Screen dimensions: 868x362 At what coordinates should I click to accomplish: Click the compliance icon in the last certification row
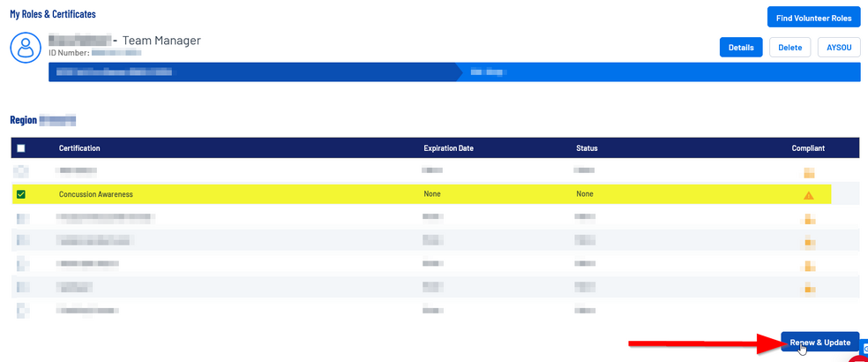coord(808,310)
